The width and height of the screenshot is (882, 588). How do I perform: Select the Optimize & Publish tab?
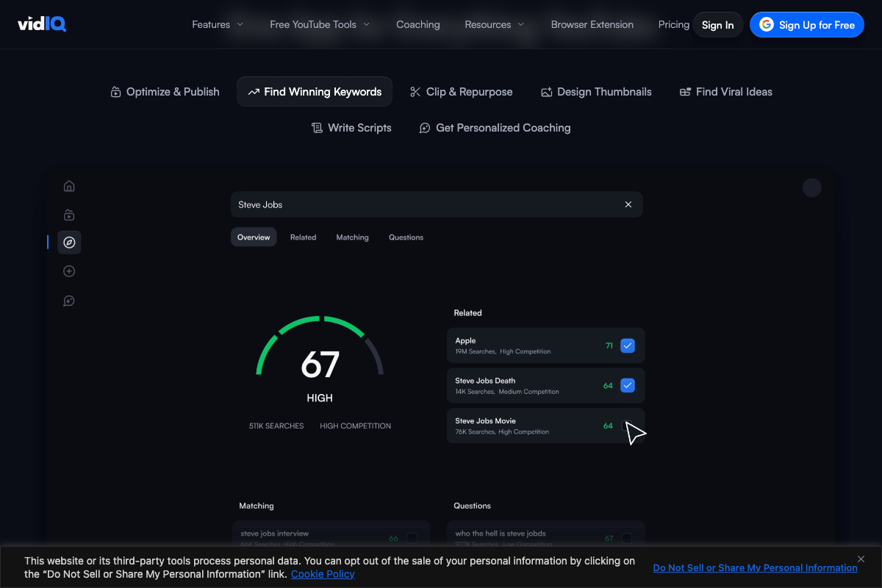point(165,92)
